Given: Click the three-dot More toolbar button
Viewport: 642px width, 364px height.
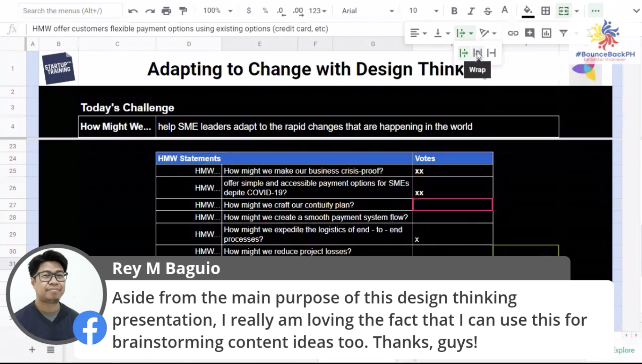Looking at the screenshot, I should pyautogui.click(x=595, y=11).
